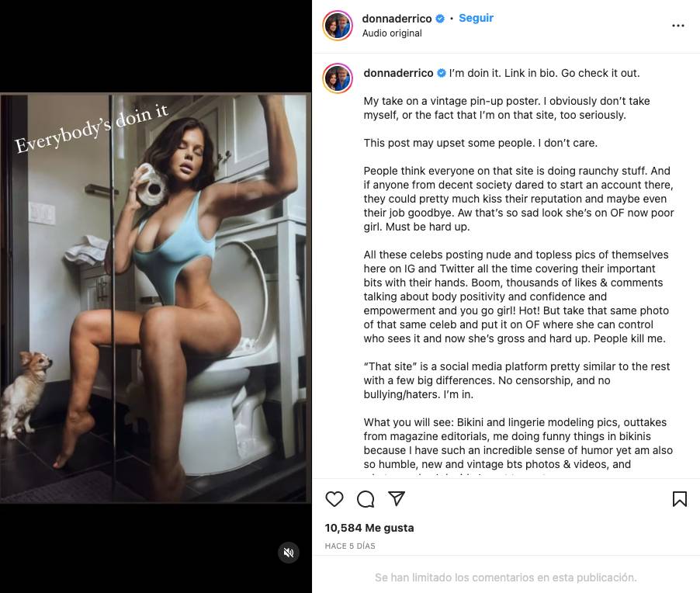The height and width of the screenshot is (593, 700).
Task: Click the Seguir link to follow donnaderrico
Action: click(x=476, y=18)
